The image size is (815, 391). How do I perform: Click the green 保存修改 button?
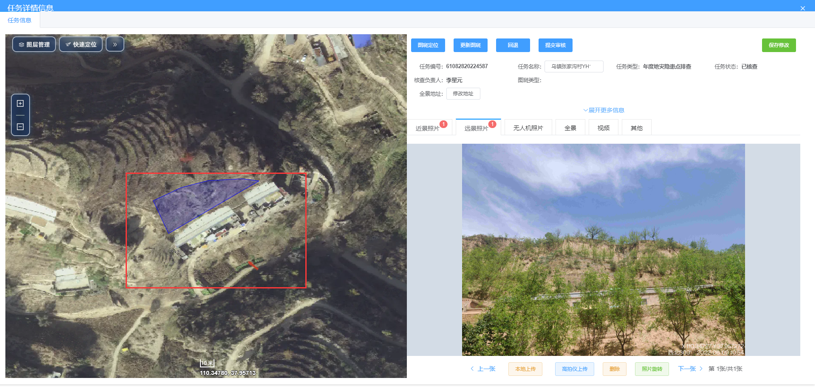coord(779,45)
